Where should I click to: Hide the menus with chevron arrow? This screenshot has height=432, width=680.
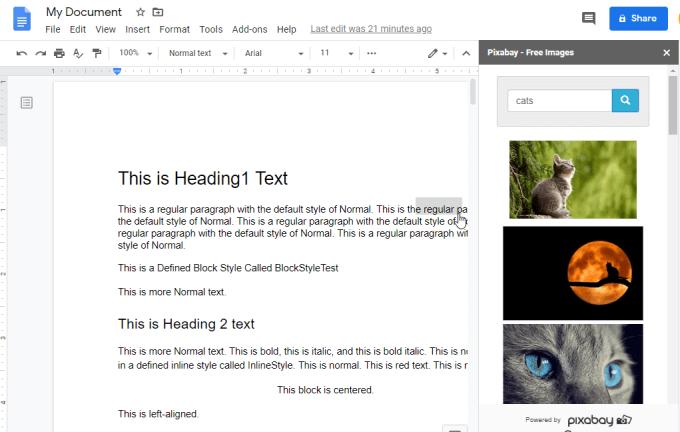pyautogui.click(x=466, y=53)
